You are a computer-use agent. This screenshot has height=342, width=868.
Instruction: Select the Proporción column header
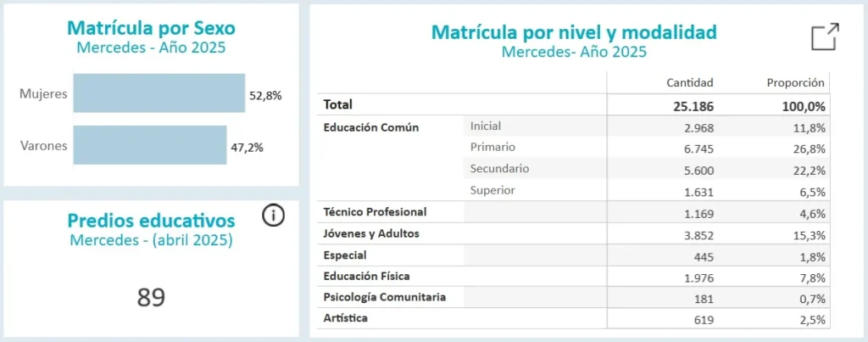tap(795, 82)
